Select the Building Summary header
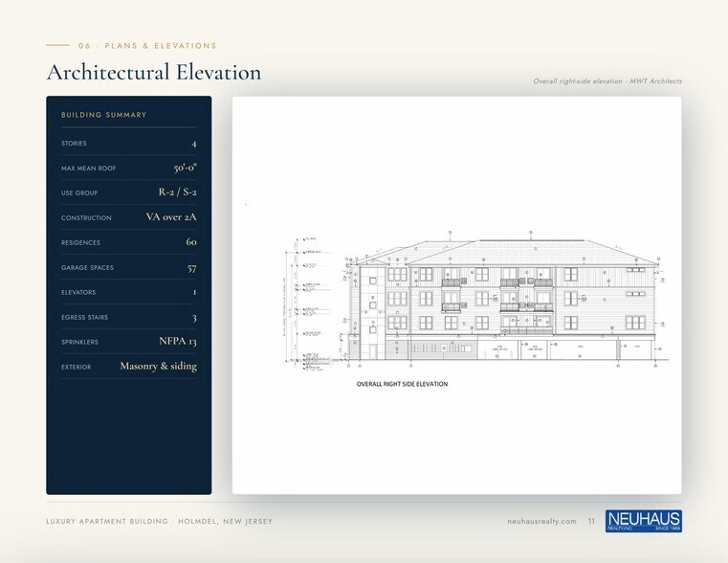This screenshot has width=728, height=563. pyautogui.click(x=103, y=115)
